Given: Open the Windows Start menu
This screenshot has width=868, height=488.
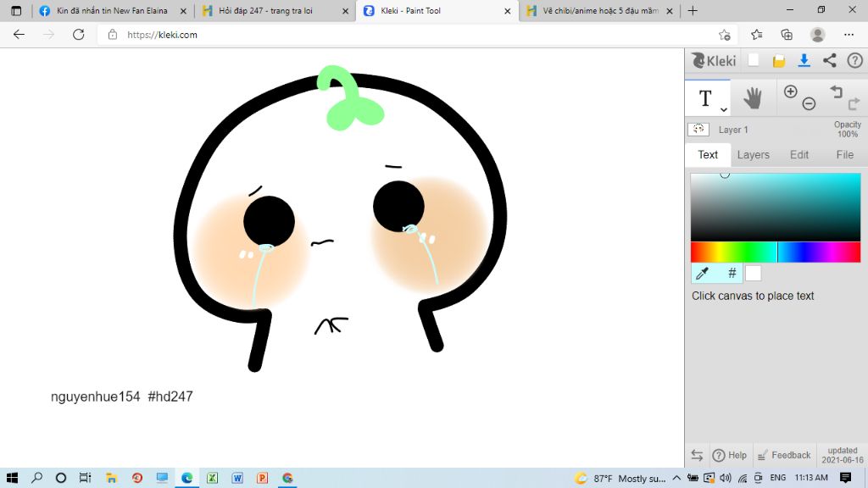Looking at the screenshot, I should pyautogui.click(x=12, y=478).
